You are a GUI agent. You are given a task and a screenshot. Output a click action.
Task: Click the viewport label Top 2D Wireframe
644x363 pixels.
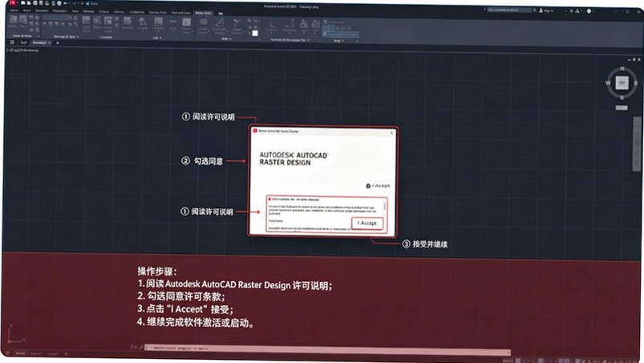point(22,50)
